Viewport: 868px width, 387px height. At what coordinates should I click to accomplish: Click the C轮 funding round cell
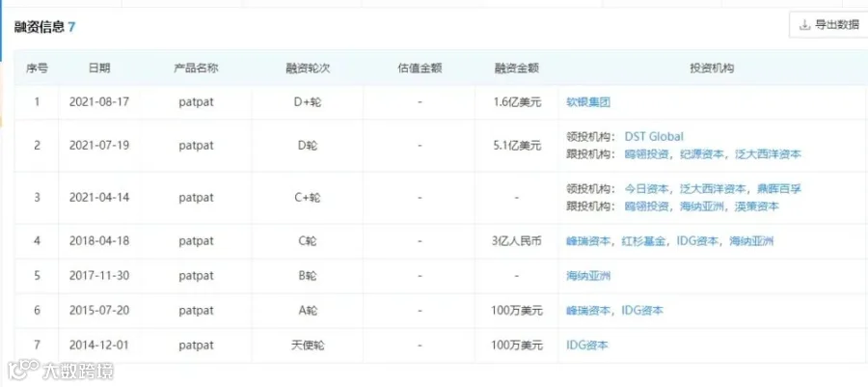[x=308, y=241]
